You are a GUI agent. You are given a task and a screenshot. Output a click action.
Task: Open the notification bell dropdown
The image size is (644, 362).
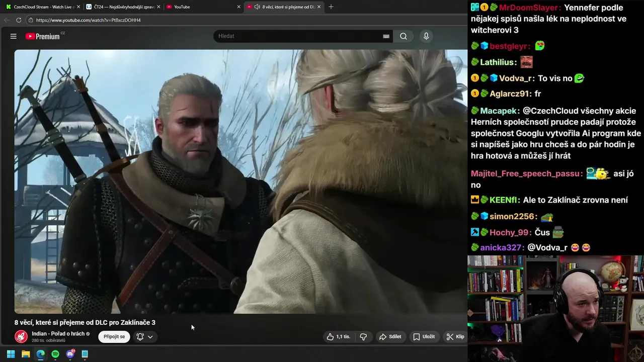[144, 336]
